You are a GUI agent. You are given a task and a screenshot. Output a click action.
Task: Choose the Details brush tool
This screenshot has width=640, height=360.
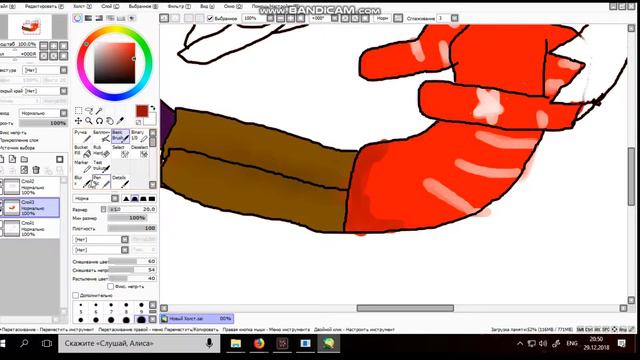pos(120,181)
